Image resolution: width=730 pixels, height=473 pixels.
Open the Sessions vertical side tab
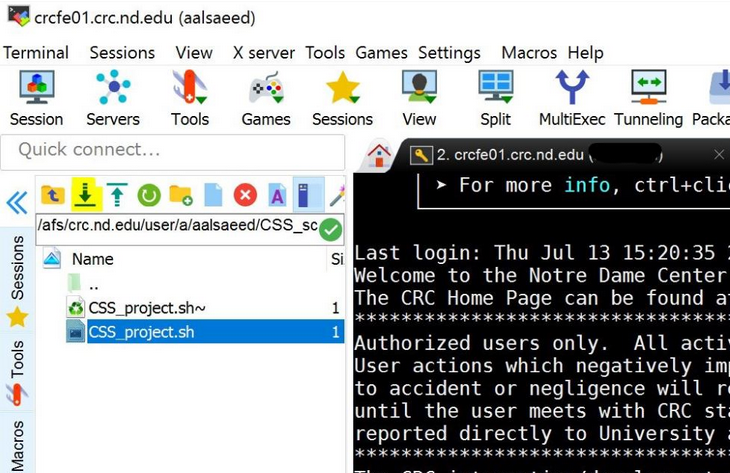(x=17, y=280)
